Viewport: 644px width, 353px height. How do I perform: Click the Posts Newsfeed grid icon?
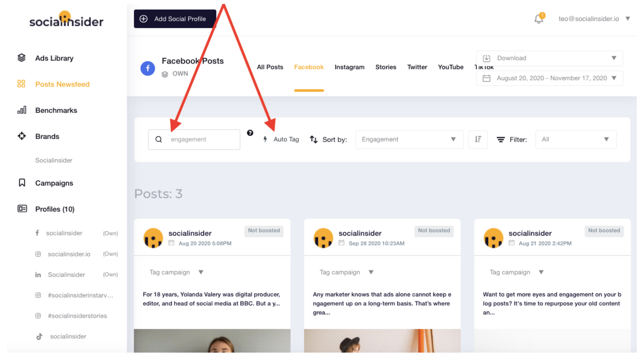click(x=21, y=84)
